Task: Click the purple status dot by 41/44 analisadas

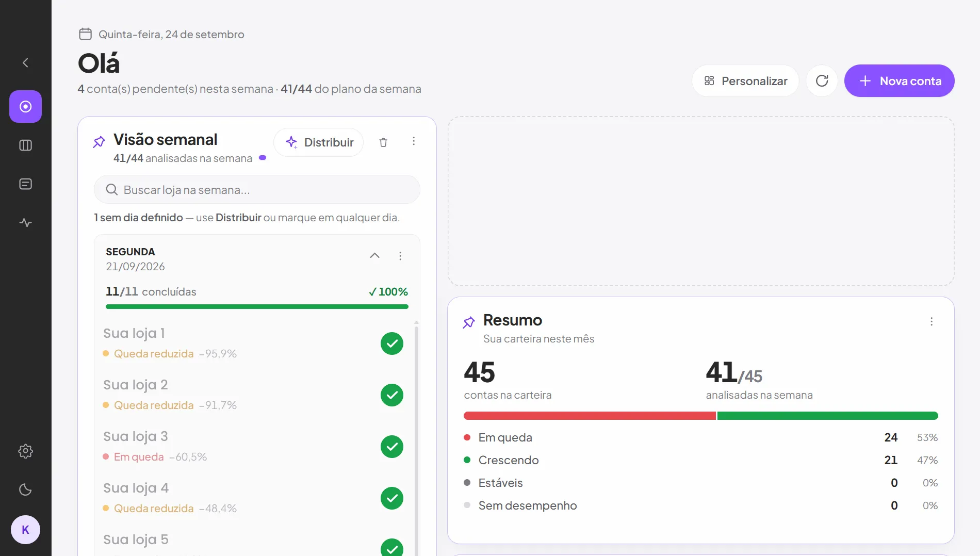Action: [x=263, y=158]
